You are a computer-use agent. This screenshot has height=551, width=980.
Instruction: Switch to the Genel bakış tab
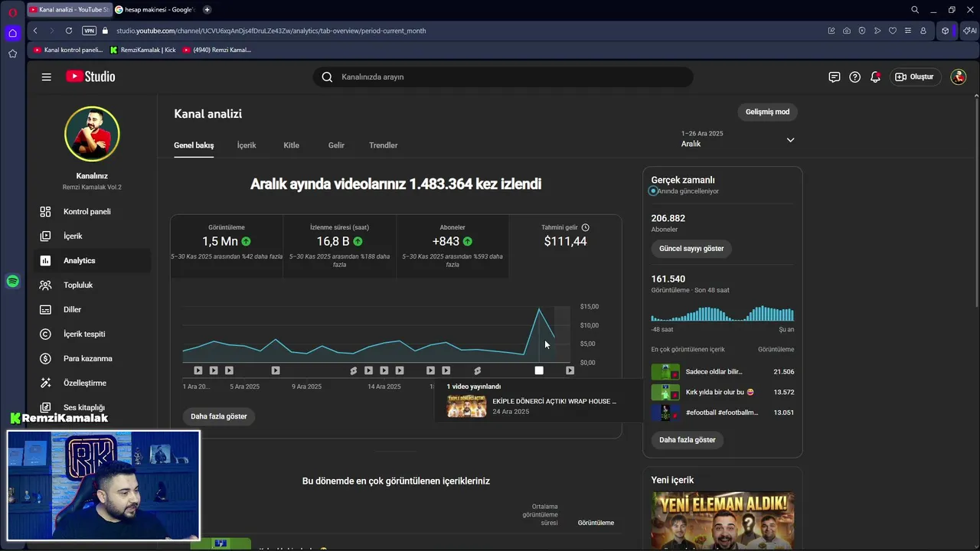click(x=194, y=145)
